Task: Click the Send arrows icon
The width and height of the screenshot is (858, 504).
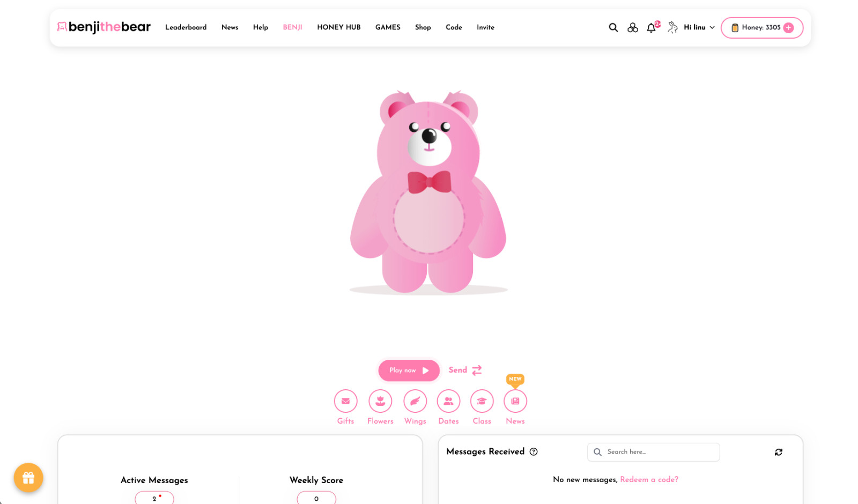Action: point(477,370)
